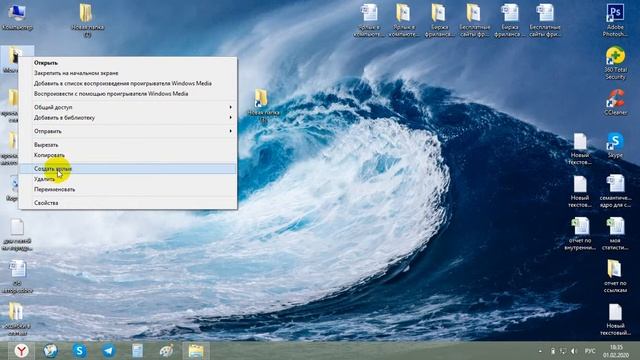This screenshot has height=360, width=640.
Task: Select the отчет по ссылкам folder
Action: [615, 276]
